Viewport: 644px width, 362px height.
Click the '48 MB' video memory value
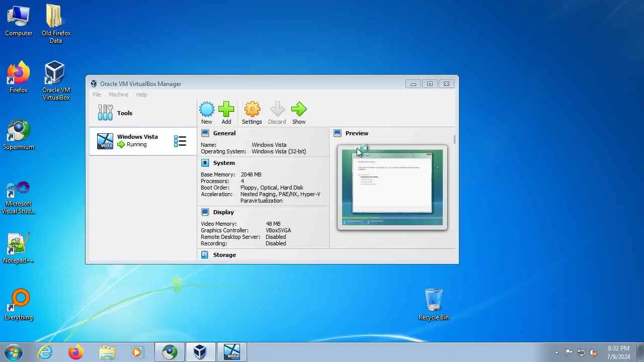[x=273, y=224]
